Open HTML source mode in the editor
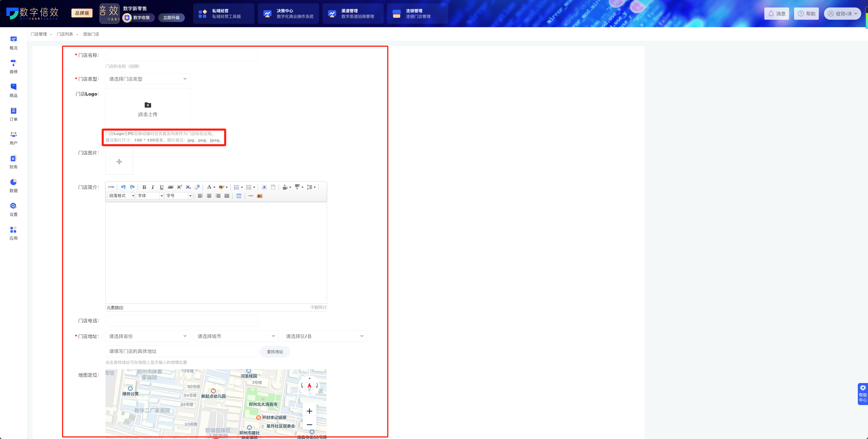The height and width of the screenshot is (439, 868). point(111,187)
